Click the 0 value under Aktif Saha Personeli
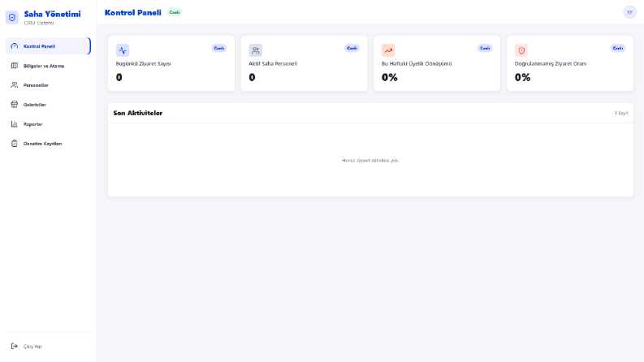This screenshot has width=644, height=362. [252, 77]
